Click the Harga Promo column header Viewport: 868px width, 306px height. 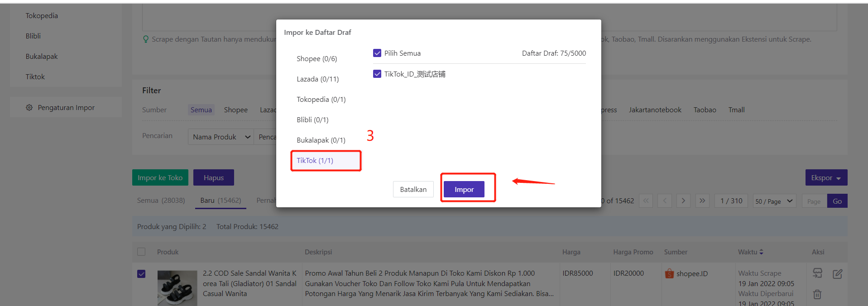point(633,252)
